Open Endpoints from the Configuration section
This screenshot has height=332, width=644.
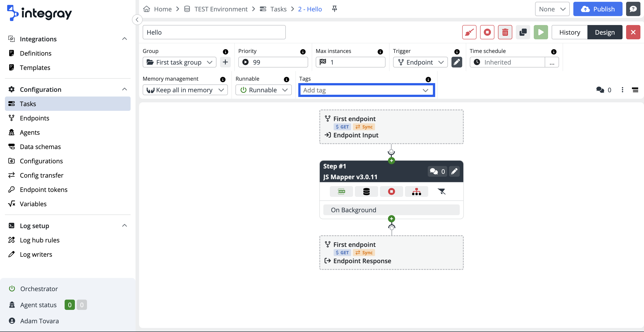[34, 118]
